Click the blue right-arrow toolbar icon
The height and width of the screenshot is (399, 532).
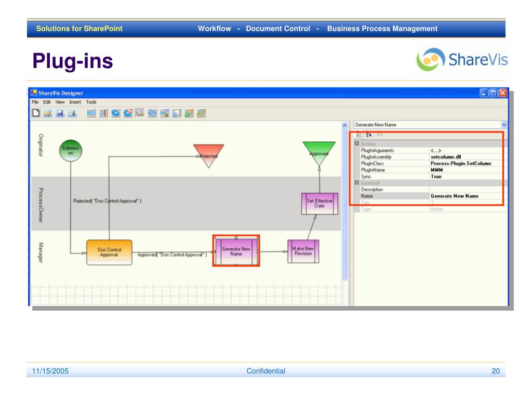[91, 113]
